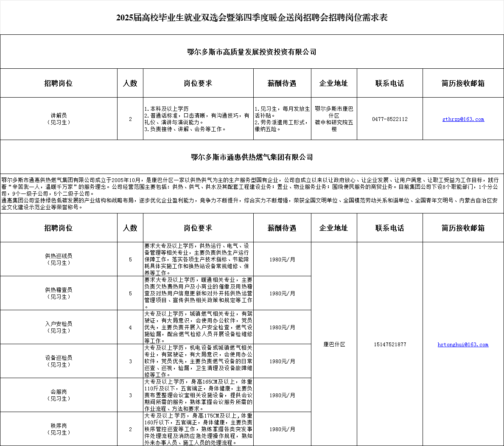
Task: Select headcount 2 in the 秩序岗 row
Action: 130,429
